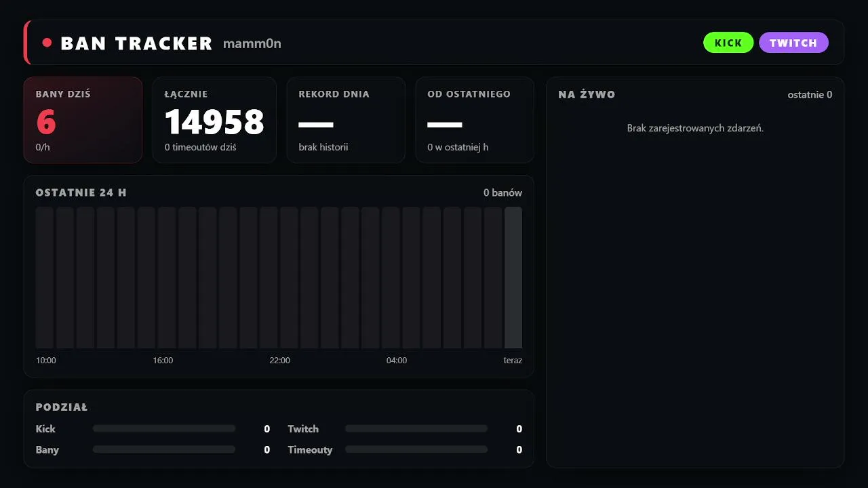Image resolution: width=868 pixels, height=488 pixels.
Task: Click the 'teraz' axis label
Action: coord(513,361)
